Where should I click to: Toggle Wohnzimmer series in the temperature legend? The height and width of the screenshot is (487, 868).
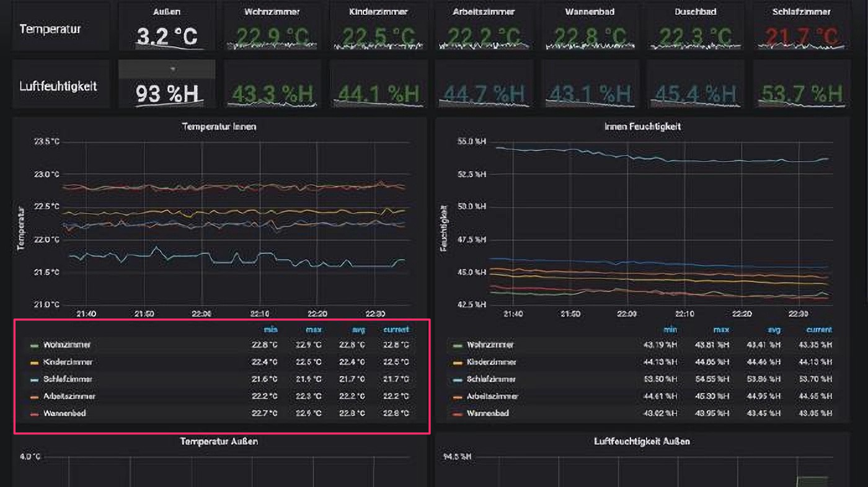[66, 344]
